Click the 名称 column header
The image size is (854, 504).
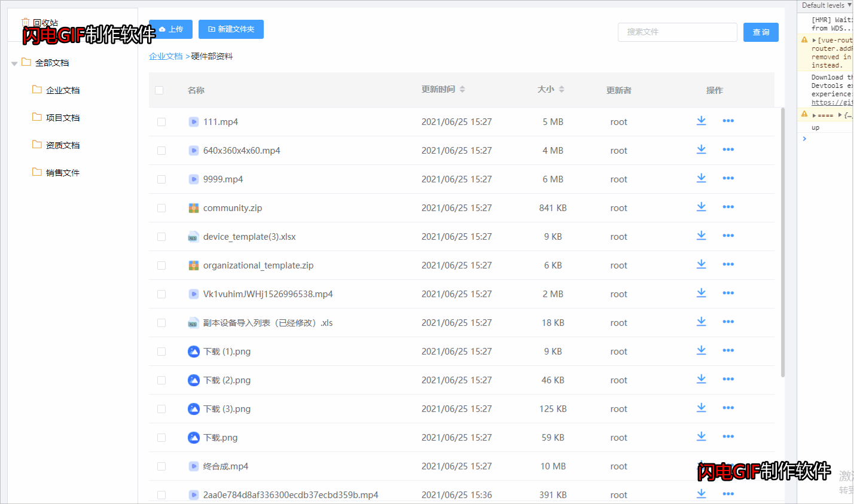196,90
